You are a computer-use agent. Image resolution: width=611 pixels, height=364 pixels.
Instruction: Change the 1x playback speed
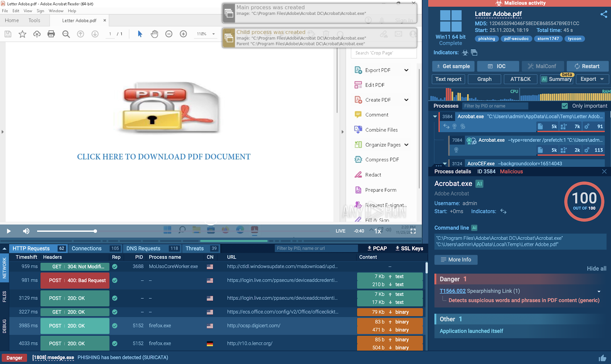coord(378,231)
